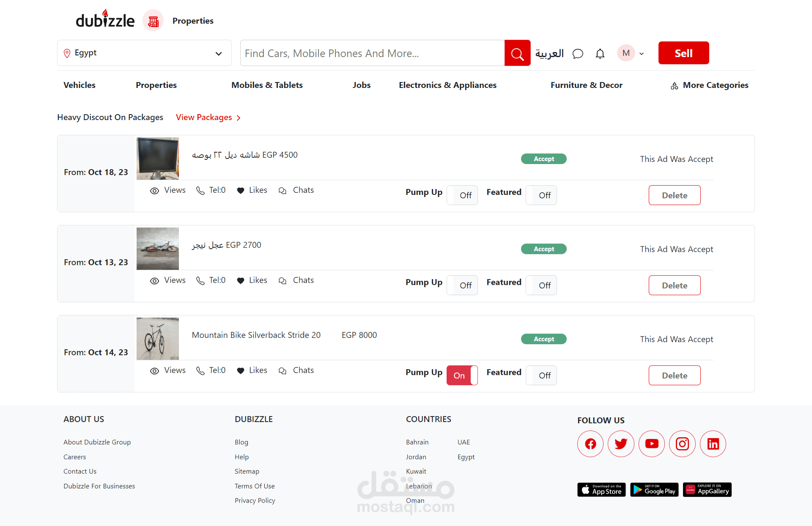
Task: Open the YouTube channel icon
Action: click(x=652, y=444)
